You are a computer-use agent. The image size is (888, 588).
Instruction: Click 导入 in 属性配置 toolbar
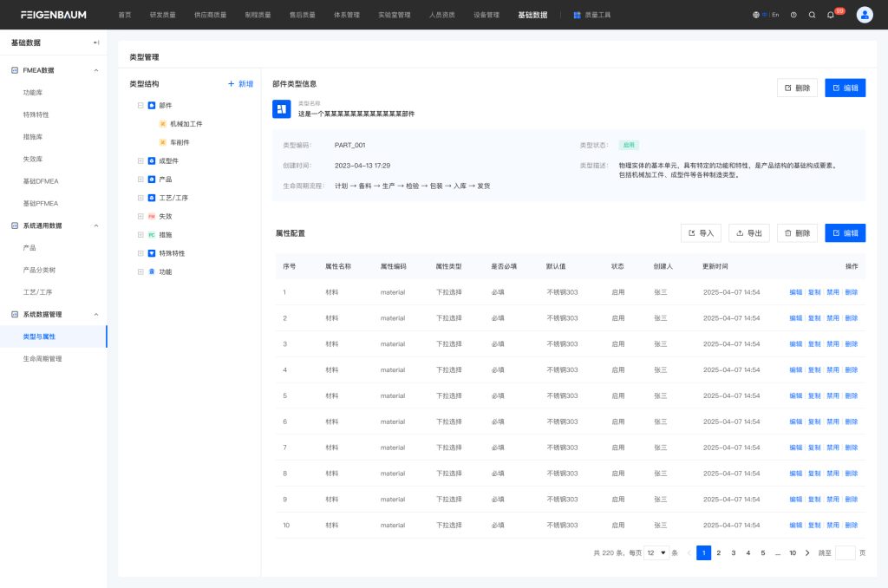[x=701, y=232]
